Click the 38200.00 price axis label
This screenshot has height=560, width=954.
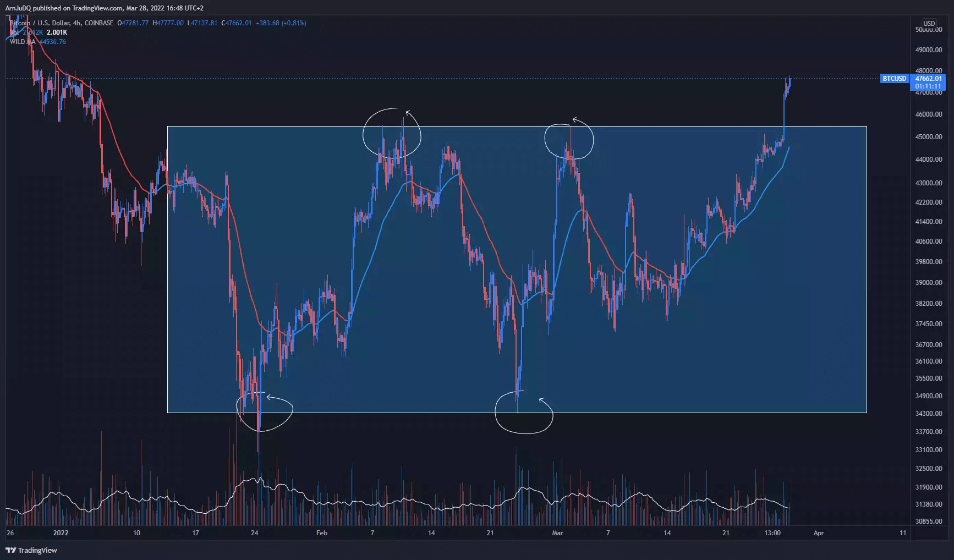(929, 304)
